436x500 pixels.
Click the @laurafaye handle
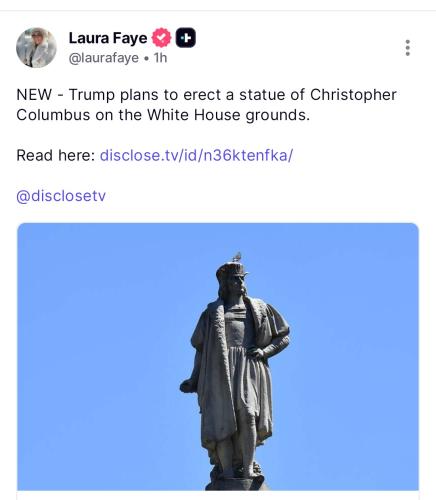(104, 58)
